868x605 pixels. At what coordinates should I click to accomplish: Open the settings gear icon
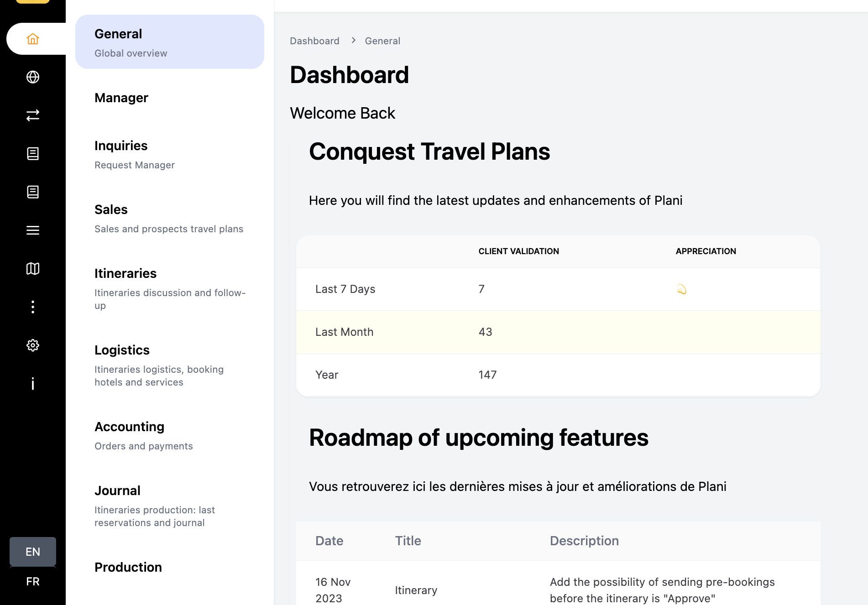(32, 345)
